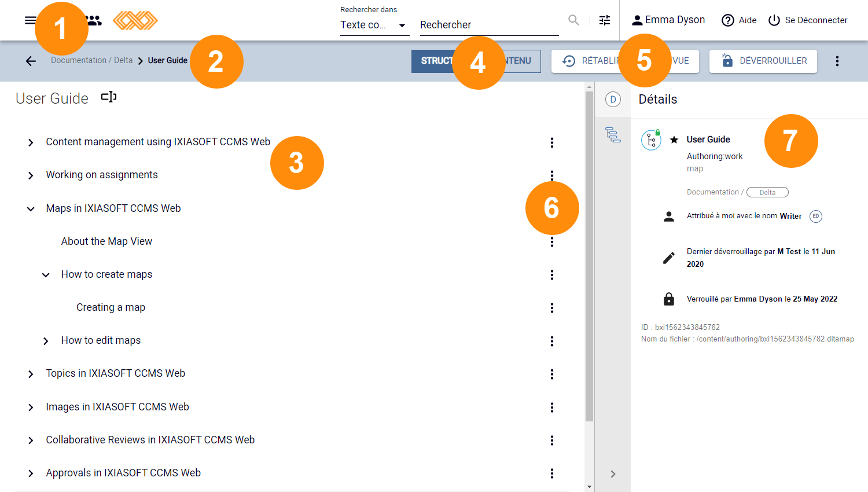This screenshot has width=868, height=492.
Task: Open options menu for Creating a map
Action: point(552,308)
